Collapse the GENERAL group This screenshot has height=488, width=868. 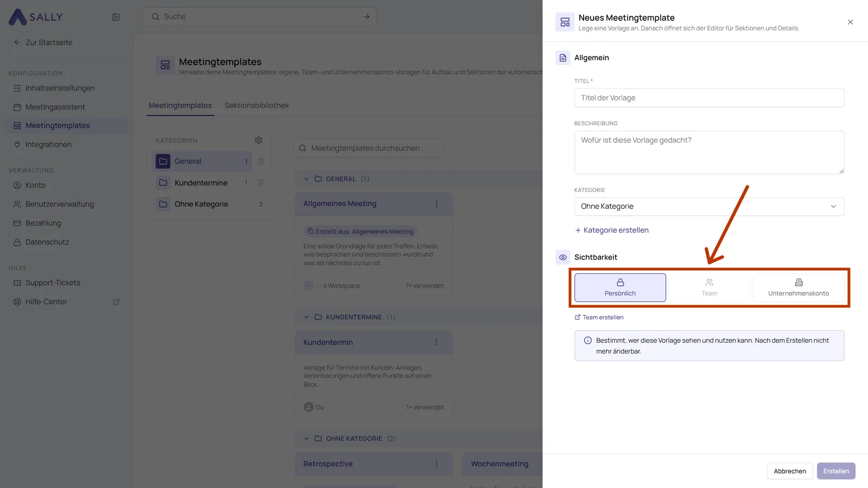click(x=306, y=179)
